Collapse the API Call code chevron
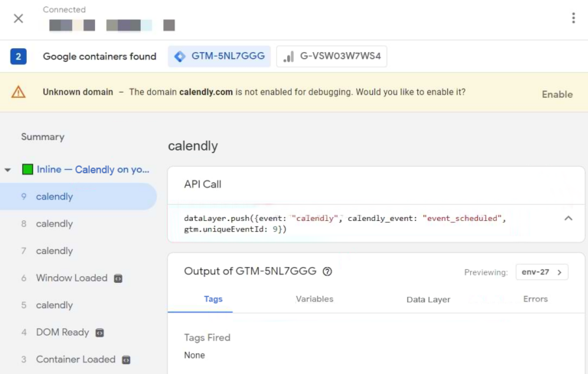The height and width of the screenshot is (374, 588). tap(568, 218)
